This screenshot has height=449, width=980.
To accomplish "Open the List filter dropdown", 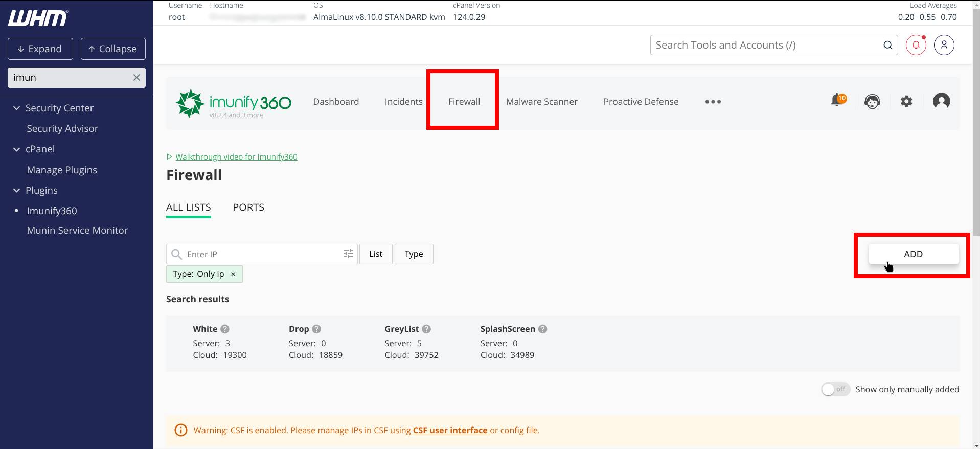I will click(376, 254).
